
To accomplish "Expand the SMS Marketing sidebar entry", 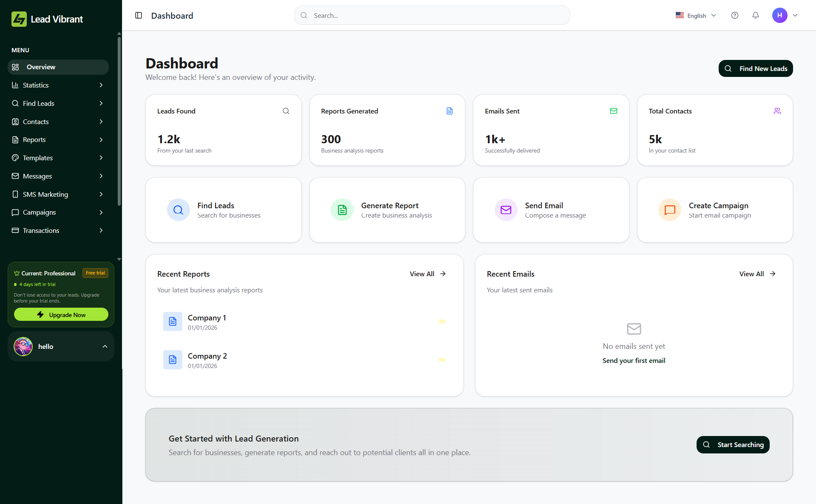I will [x=58, y=194].
